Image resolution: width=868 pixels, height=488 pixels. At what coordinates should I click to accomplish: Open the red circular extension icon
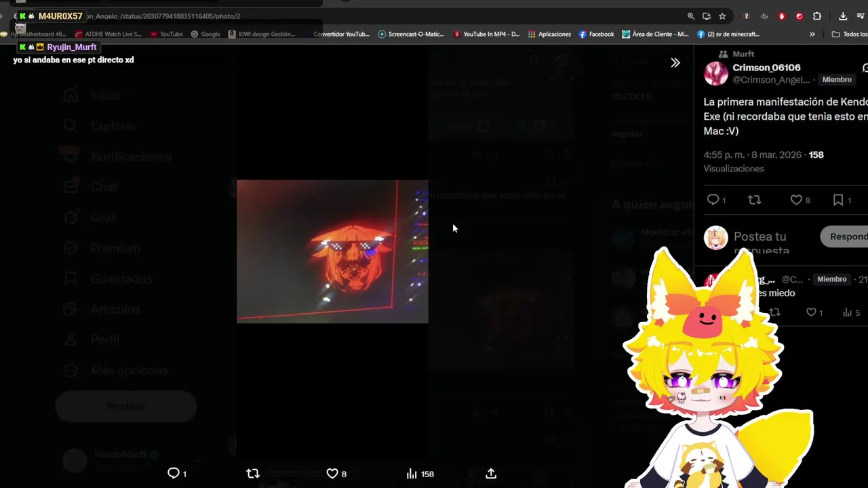point(799,16)
